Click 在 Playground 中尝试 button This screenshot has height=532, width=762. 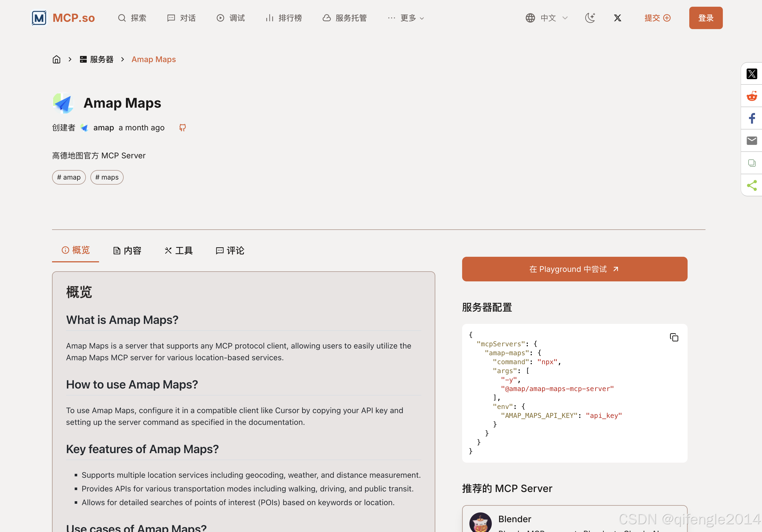point(574,269)
